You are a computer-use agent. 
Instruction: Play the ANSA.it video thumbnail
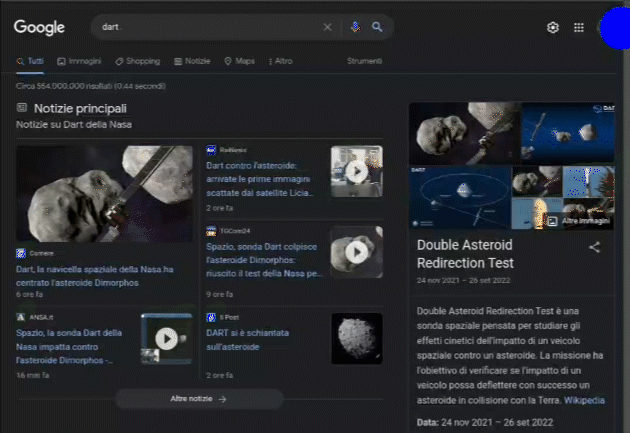166,339
